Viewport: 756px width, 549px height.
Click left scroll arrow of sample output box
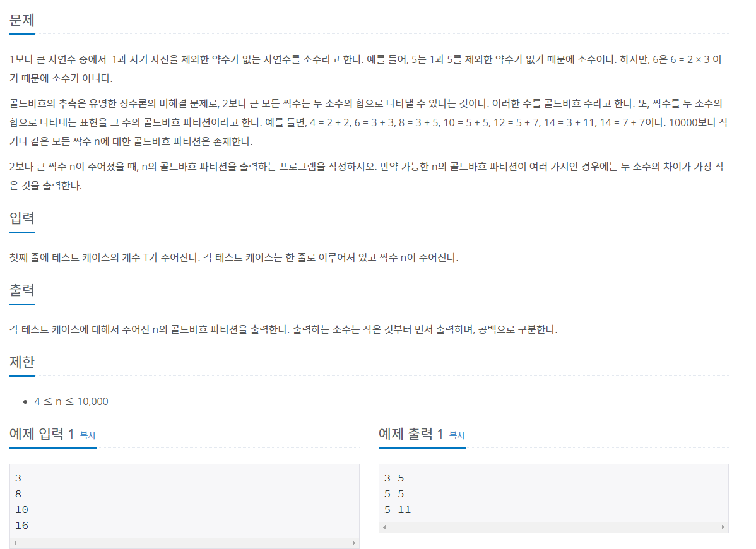(384, 528)
